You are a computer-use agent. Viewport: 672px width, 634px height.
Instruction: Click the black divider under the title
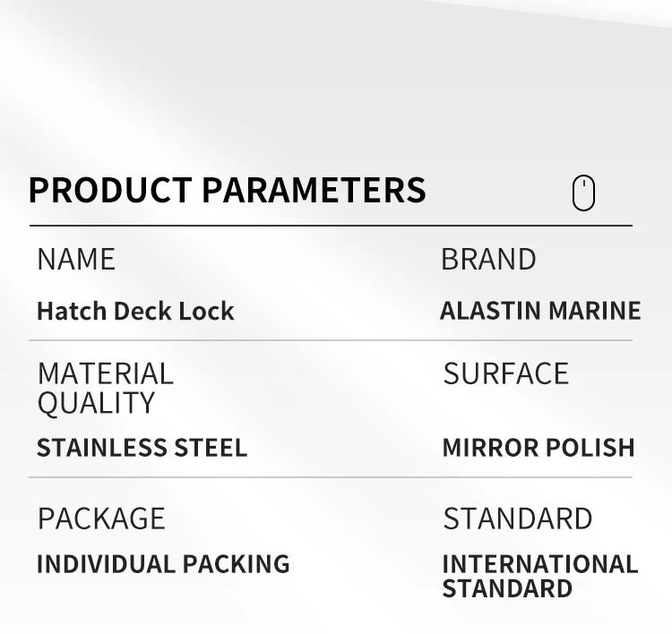pos(331,225)
